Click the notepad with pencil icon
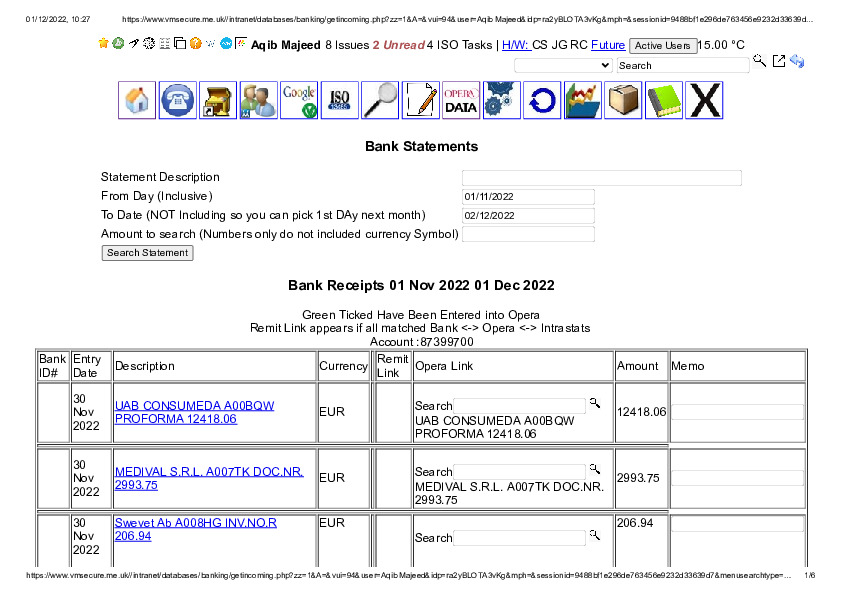Screen dimensions: 842x595 (421, 101)
